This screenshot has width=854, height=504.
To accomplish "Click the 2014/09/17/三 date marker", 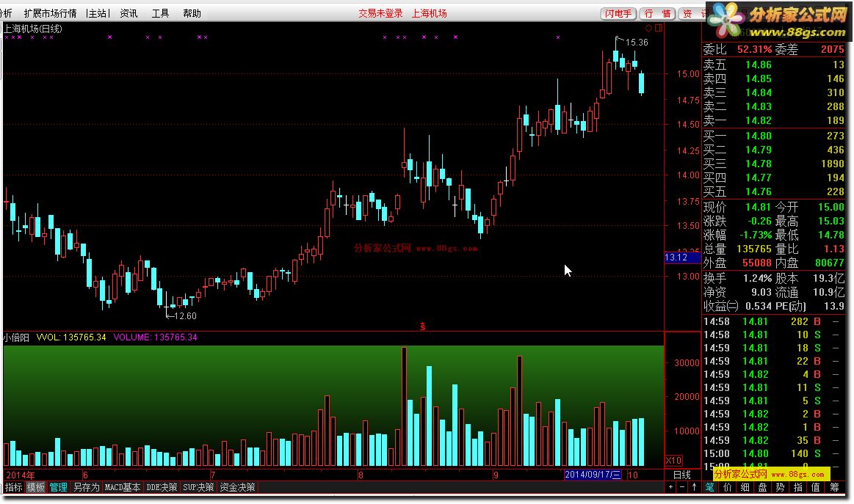I will pos(593,475).
